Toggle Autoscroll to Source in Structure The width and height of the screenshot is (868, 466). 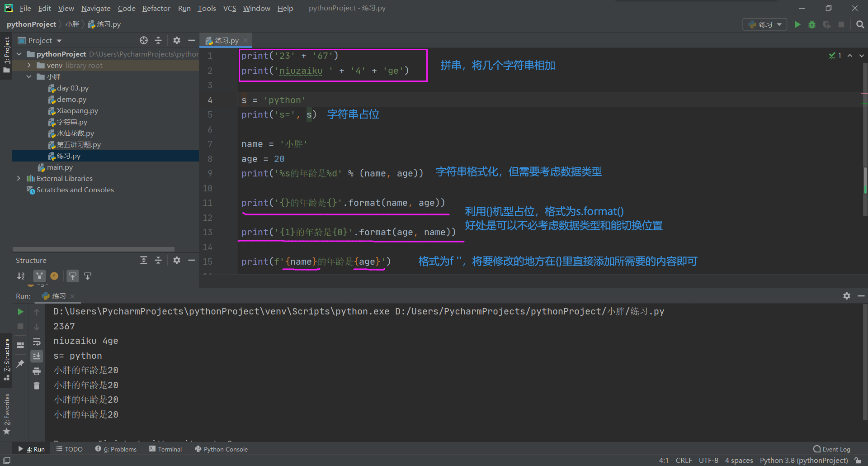[73, 276]
